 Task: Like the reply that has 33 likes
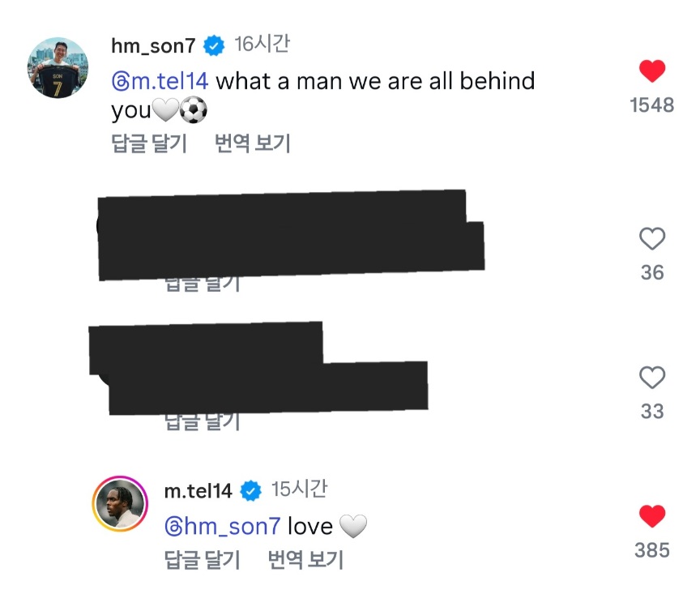(x=652, y=378)
